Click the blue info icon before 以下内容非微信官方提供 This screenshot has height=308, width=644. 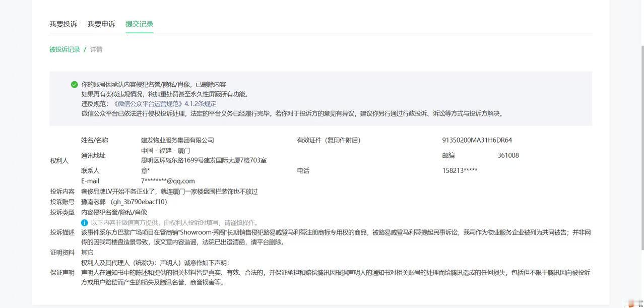pos(85,222)
